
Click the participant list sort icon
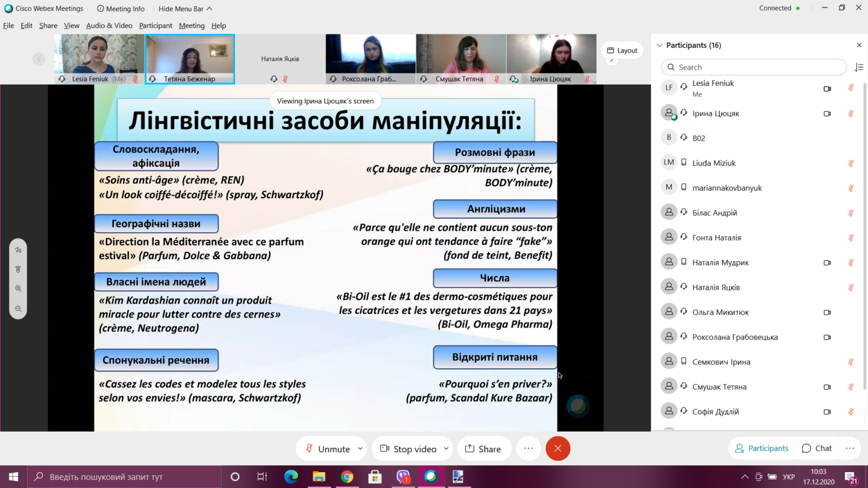pyautogui.click(x=859, y=67)
